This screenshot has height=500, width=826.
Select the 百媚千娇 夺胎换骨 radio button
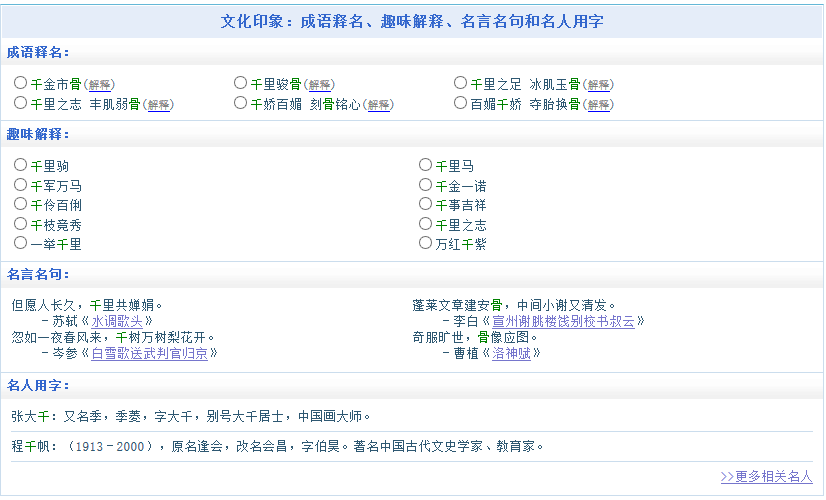tap(460, 103)
